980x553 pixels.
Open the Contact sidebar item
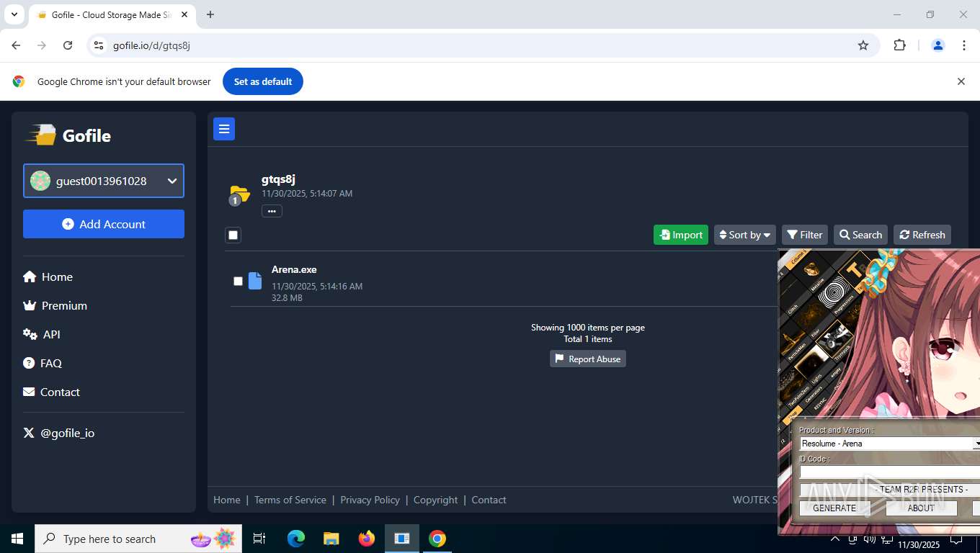(51, 392)
